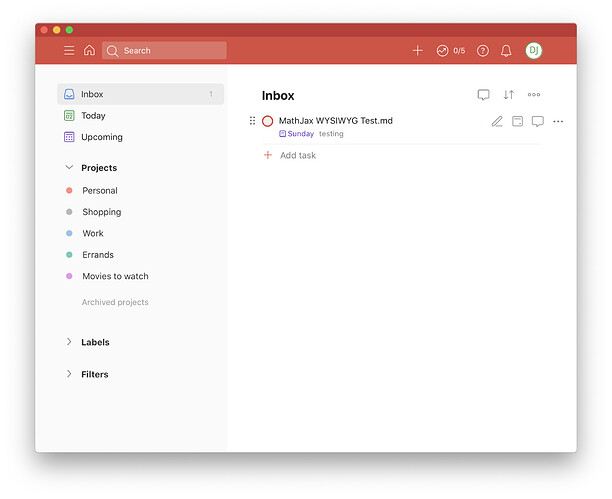Image resolution: width=612 pixels, height=499 pixels.
Task: Open Inbox comments icon in the header
Action: [484, 95]
